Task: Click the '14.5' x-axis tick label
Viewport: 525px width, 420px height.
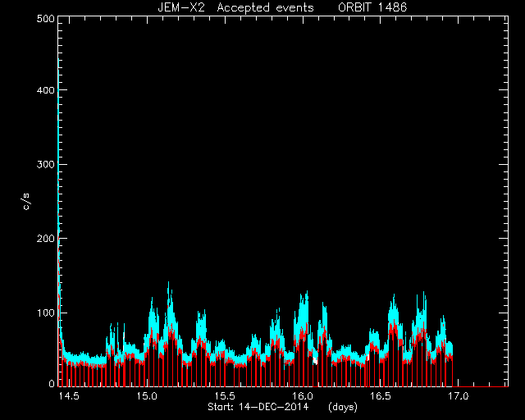Action: (x=69, y=396)
